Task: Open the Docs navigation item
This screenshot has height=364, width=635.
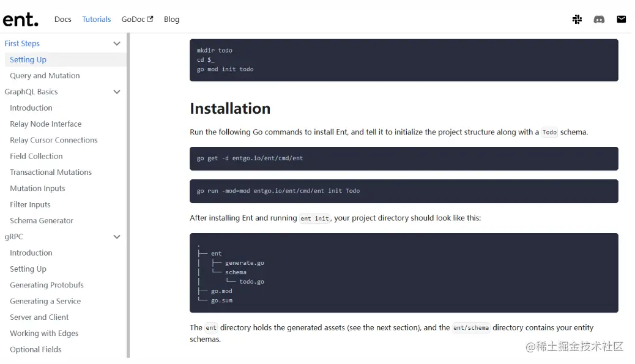Action: click(x=63, y=20)
